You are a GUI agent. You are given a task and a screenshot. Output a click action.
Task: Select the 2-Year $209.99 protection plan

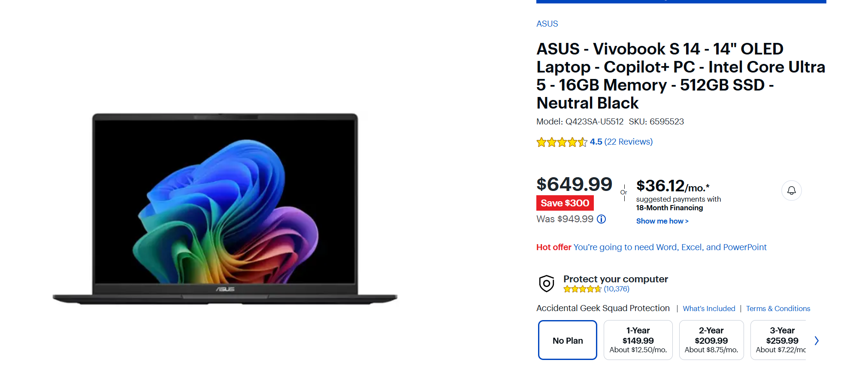coord(711,340)
